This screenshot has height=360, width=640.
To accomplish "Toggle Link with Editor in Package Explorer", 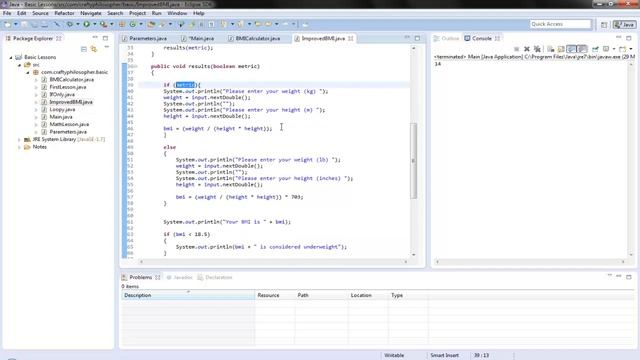I will click(x=94, y=49).
